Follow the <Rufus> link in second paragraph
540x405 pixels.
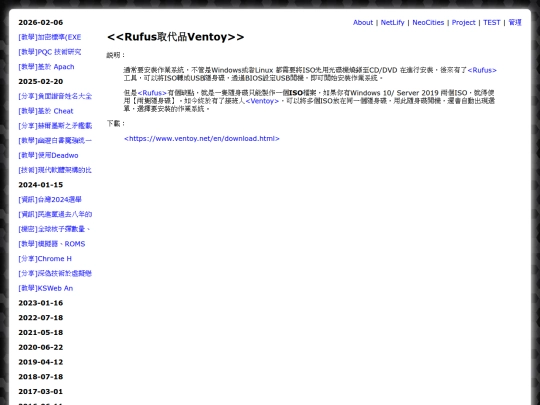152,93
